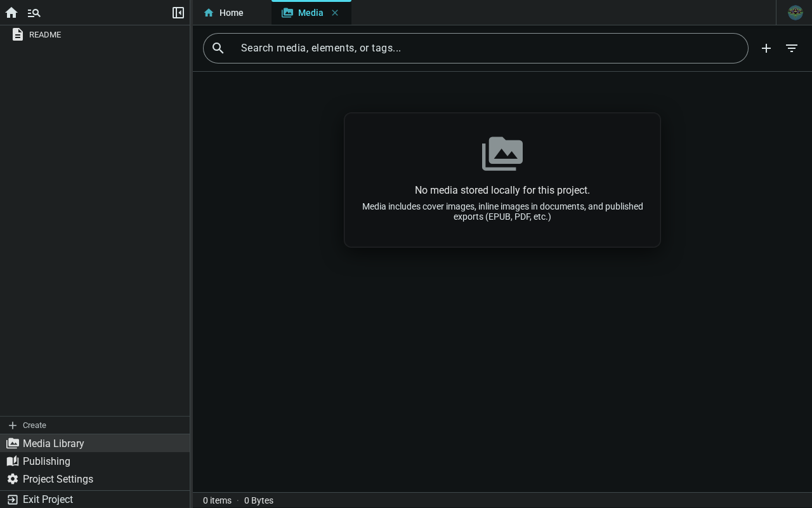812x508 pixels.
Task: Collapse the sidebar panel toggle
Action: [x=178, y=13]
